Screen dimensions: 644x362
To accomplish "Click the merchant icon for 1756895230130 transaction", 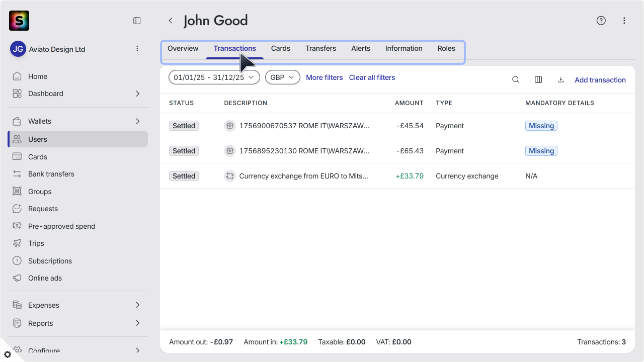I will 230,151.
